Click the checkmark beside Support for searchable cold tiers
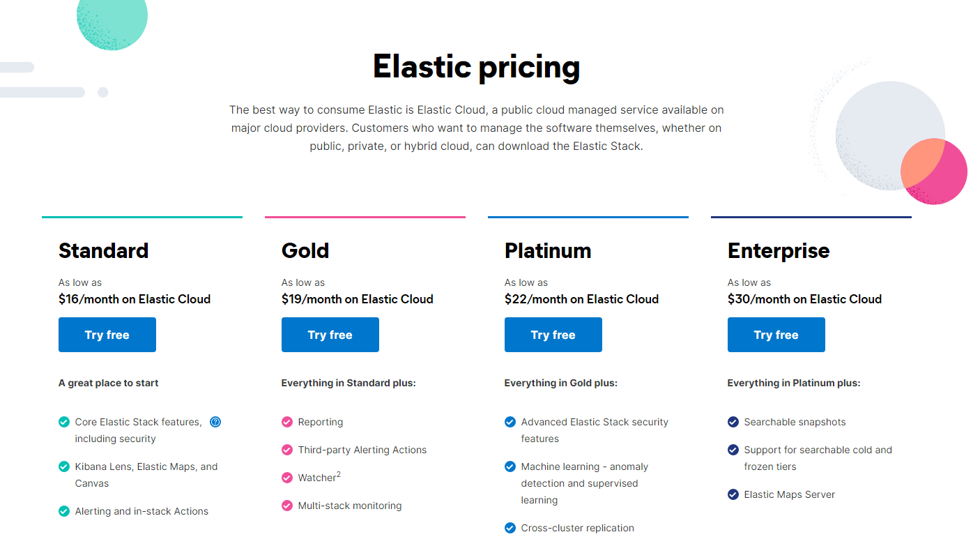The width and height of the screenshot is (980, 546). [x=733, y=449]
